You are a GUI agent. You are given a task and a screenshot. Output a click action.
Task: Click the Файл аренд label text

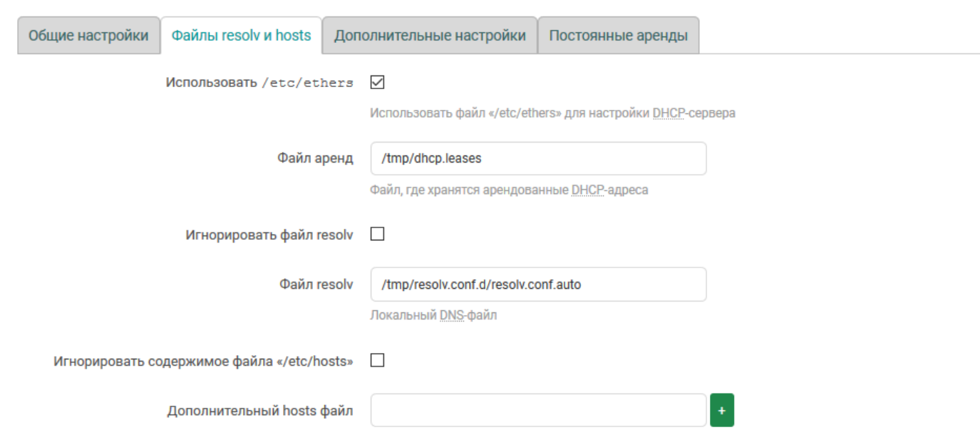click(x=315, y=158)
